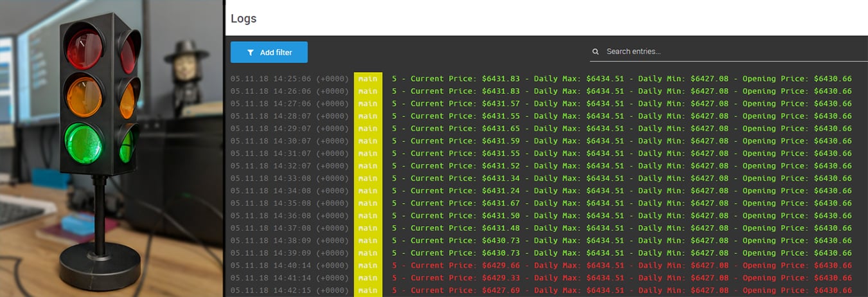Viewport: 868px width, 297px height.
Task: Click the magnifier icon beside Search entries
Action: (596, 51)
